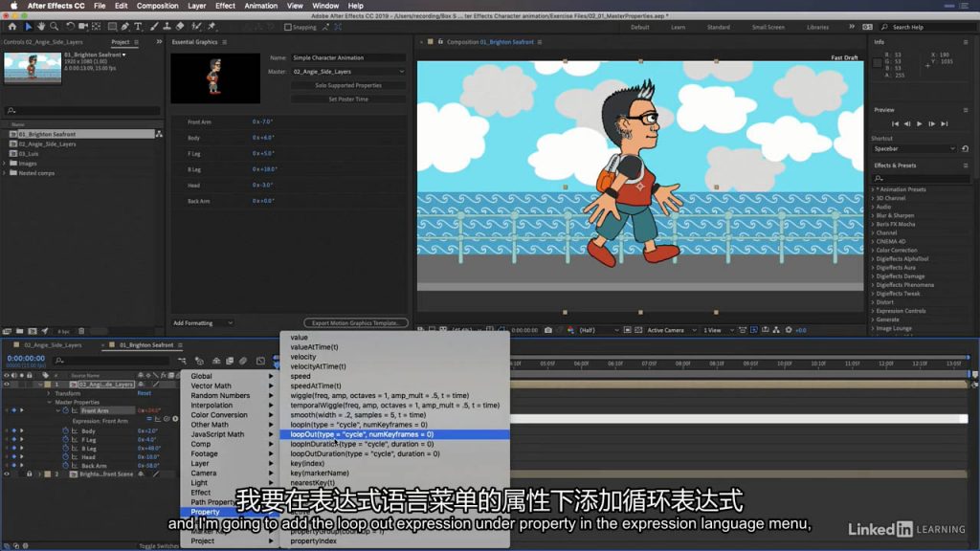Image resolution: width=980 pixels, height=551 pixels.
Task: Choose loopOut expression from Property submenu
Action: pos(394,434)
